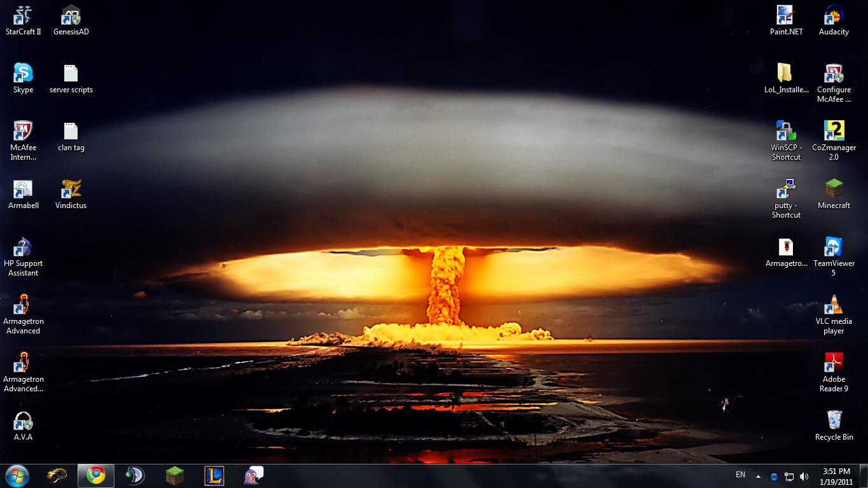Open the Minecraft desktop shortcut
The width and height of the screenshot is (868, 488).
tap(834, 189)
